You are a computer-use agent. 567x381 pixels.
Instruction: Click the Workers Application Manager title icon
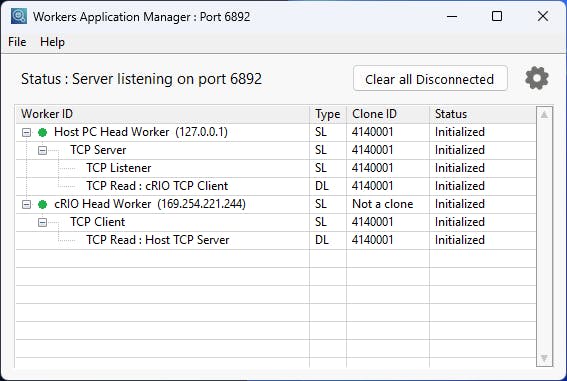pyautogui.click(x=19, y=16)
